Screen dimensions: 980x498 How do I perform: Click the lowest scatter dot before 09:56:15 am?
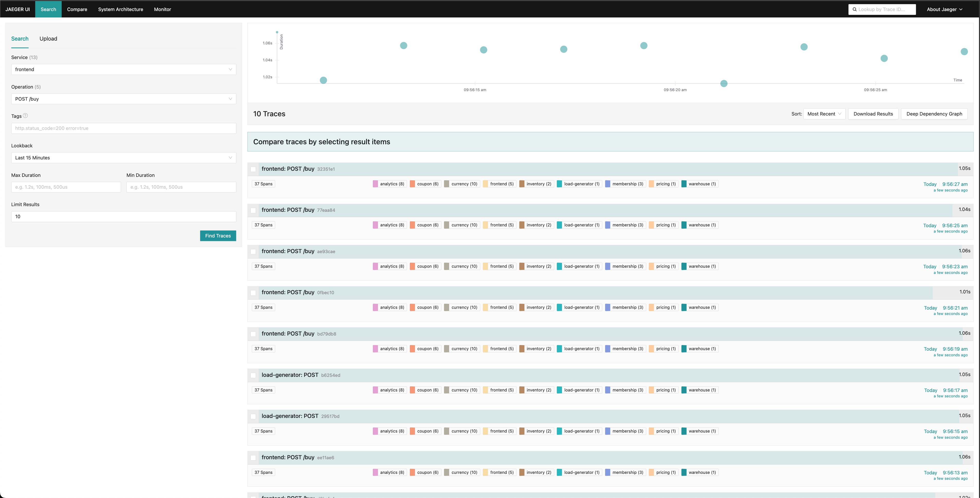point(323,80)
